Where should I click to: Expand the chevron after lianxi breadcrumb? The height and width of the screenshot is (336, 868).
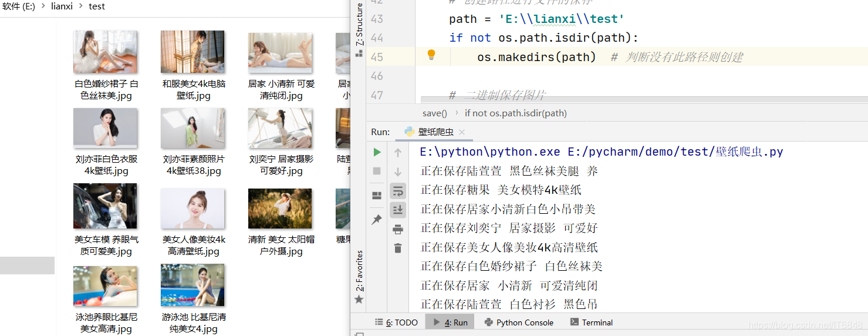point(80,6)
